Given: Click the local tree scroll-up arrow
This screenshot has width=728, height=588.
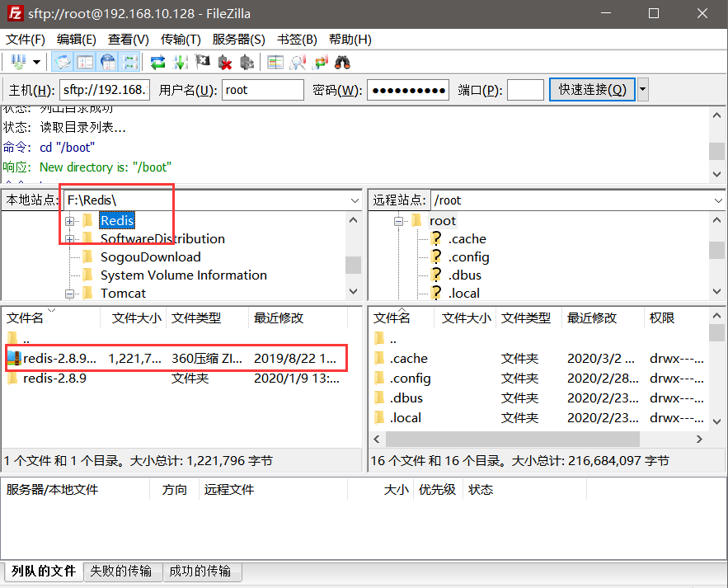Looking at the screenshot, I should coord(354,220).
